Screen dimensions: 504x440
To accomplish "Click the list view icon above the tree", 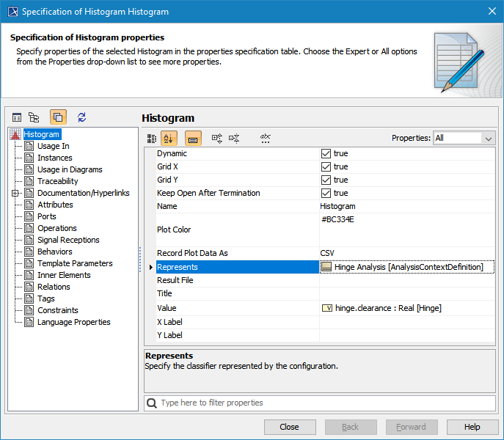I will point(17,117).
